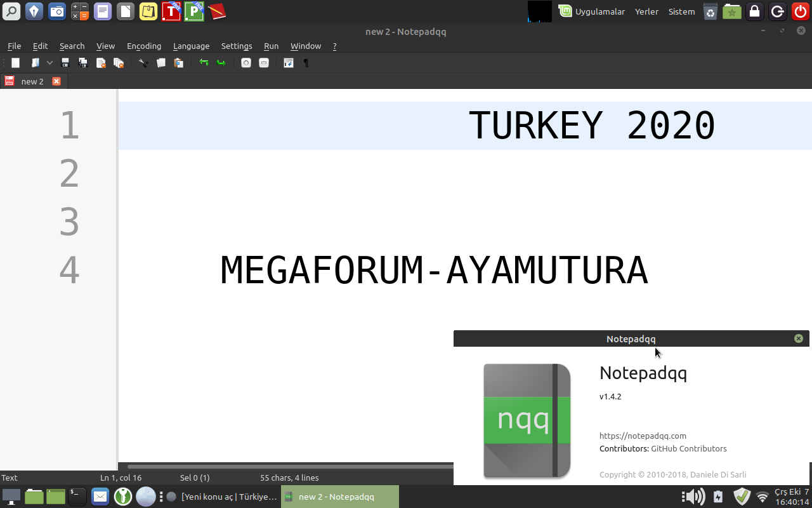
Task: Close the current document via toolbar icon
Action: coord(100,63)
